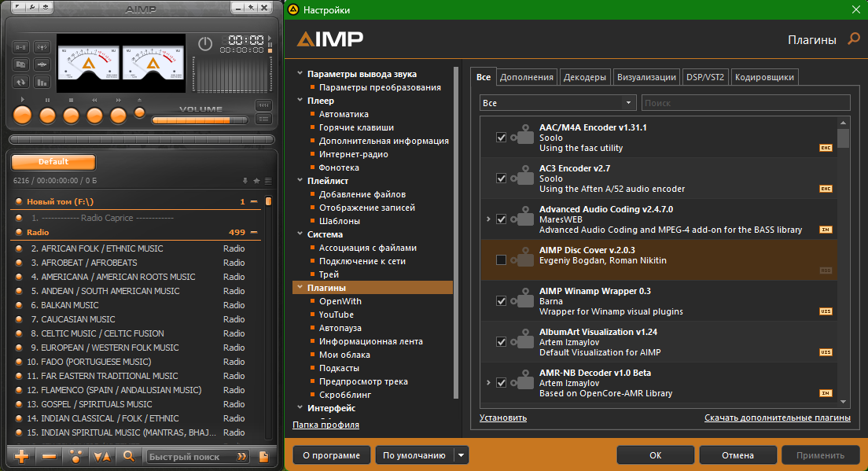Click the minus icon in playlist toolbar
The height and width of the screenshot is (471, 868).
tap(50, 457)
